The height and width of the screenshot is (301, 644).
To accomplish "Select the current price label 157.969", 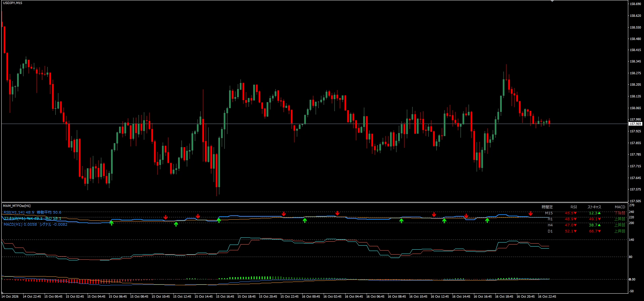I will (636, 124).
